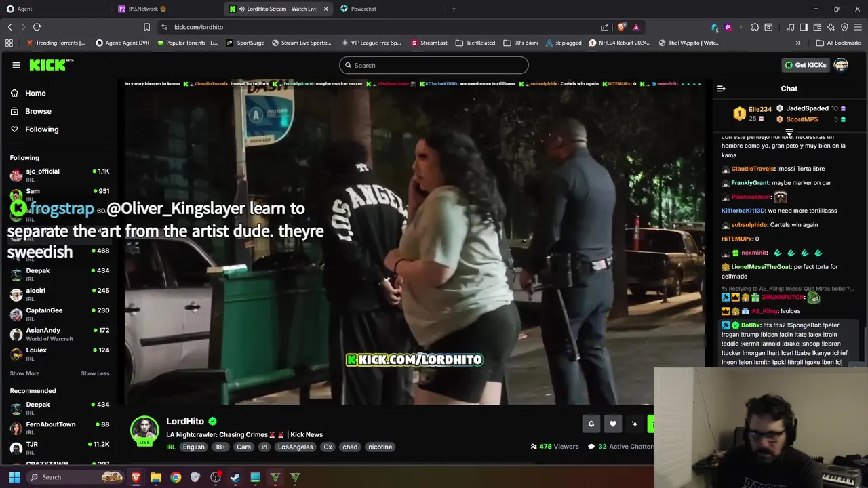Expand following list with Show More
The height and width of the screenshot is (488, 868).
[x=24, y=373]
